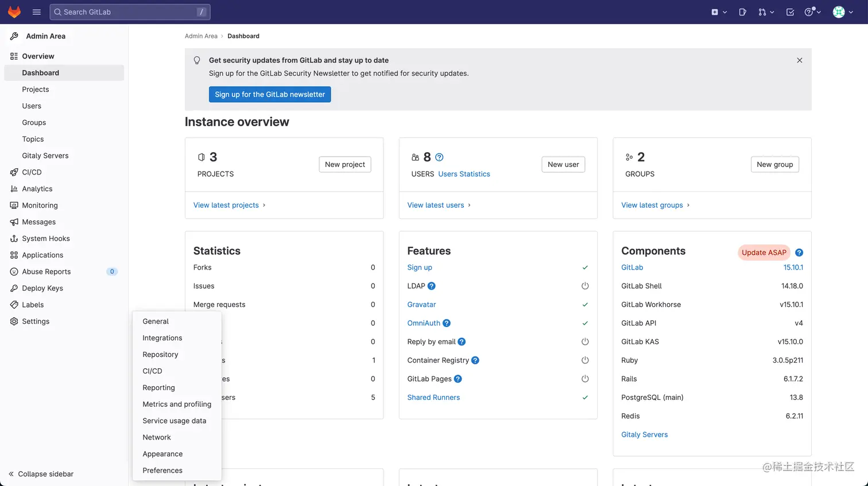868x486 pixels.
Task: Click the help icon beside Update ASAP
Action: click(799, 252)
